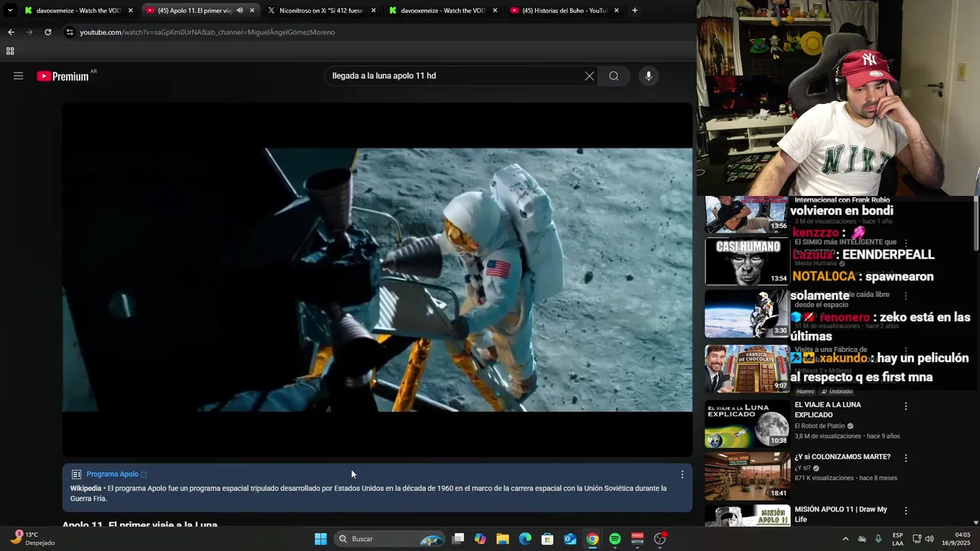Open El Robot de Platón channel

(x=820, y=426)
